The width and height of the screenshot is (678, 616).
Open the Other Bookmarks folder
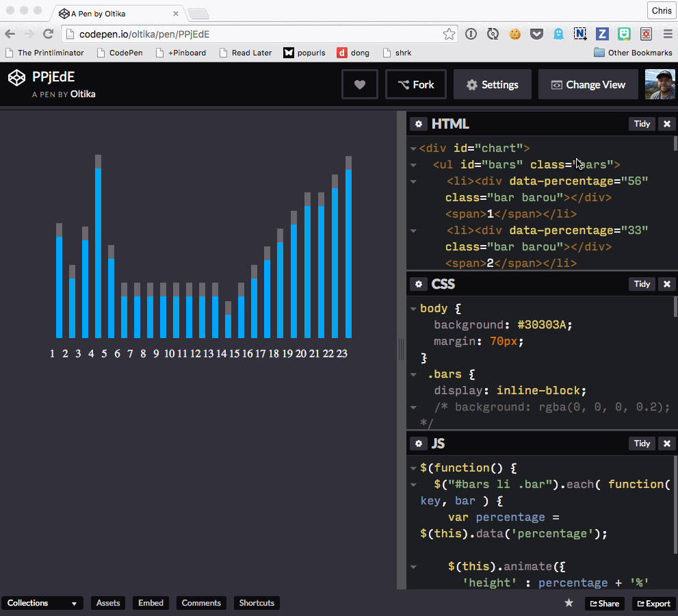point(633,53)
